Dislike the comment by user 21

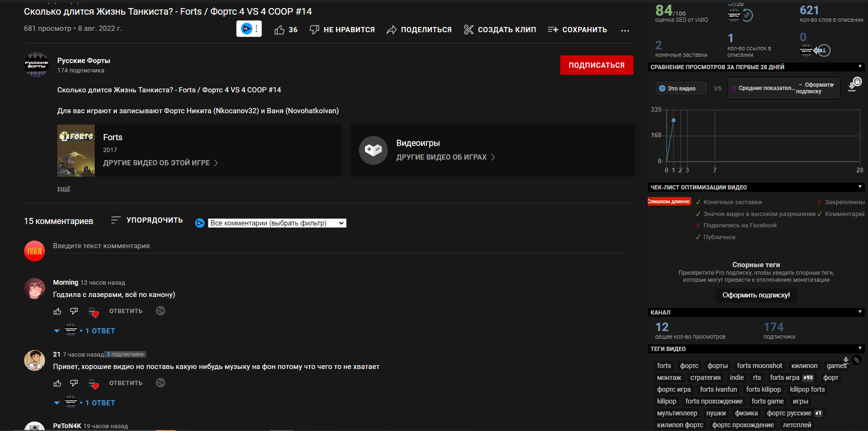(74, 383)
